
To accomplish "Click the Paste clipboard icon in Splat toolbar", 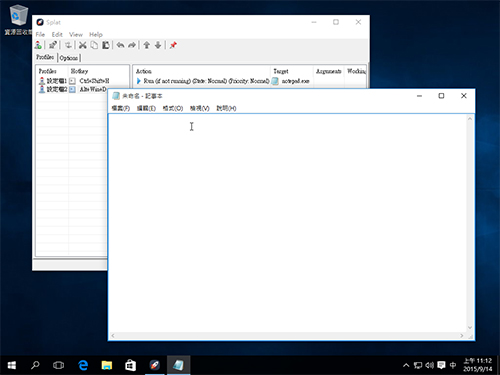I will point(106,45).
